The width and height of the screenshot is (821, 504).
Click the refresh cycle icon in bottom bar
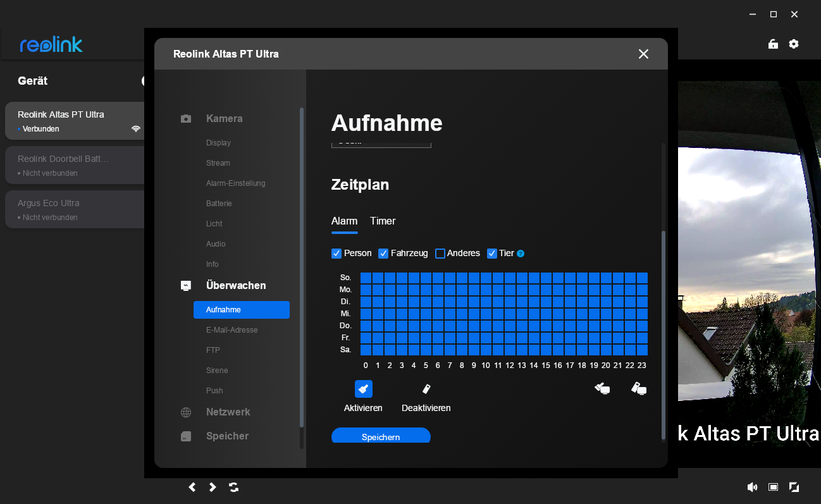[234, 487]
